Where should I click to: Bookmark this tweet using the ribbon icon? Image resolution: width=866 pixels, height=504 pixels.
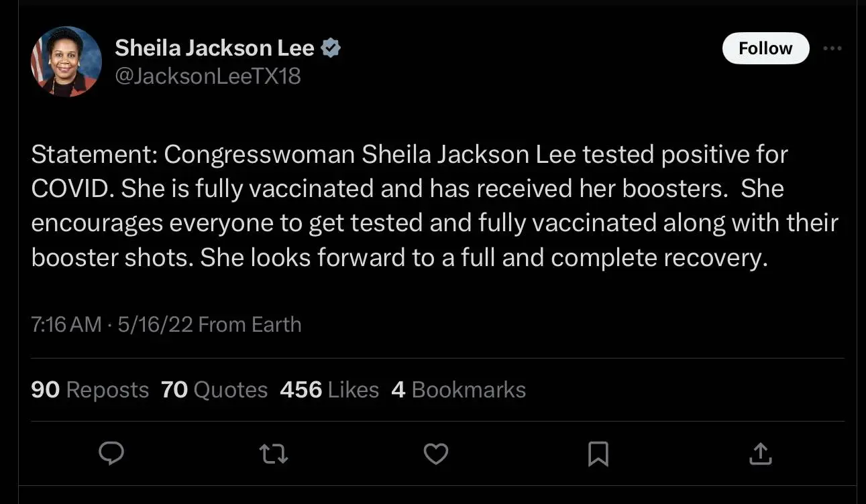[x=598, y=454]
